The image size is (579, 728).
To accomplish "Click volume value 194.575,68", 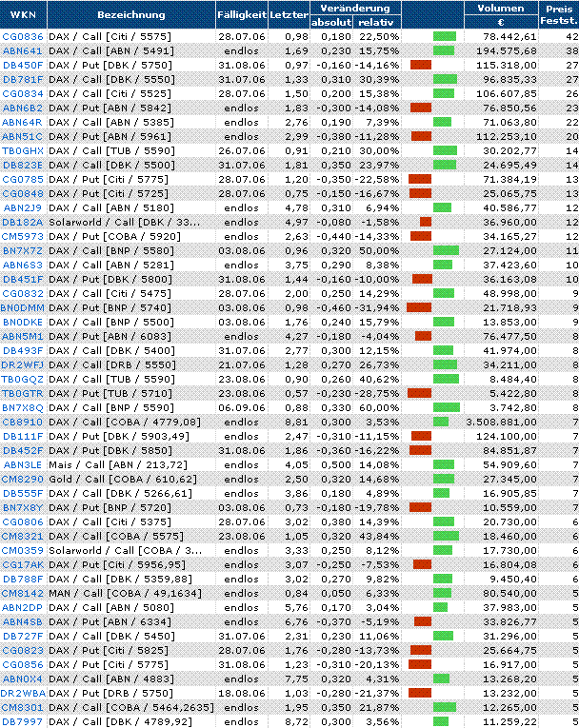I will (507, 51).
